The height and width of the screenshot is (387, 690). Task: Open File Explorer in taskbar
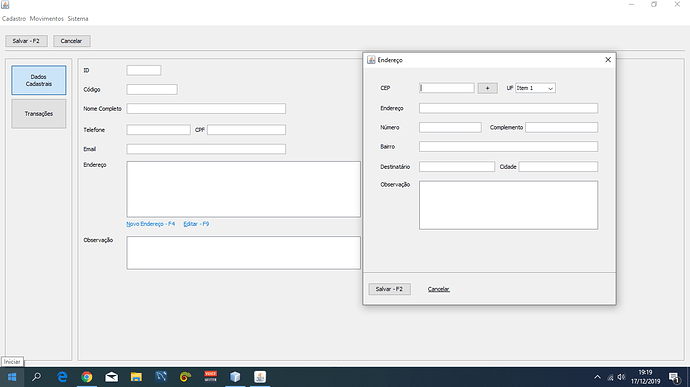pyautogui.click(x=136, y=377)
